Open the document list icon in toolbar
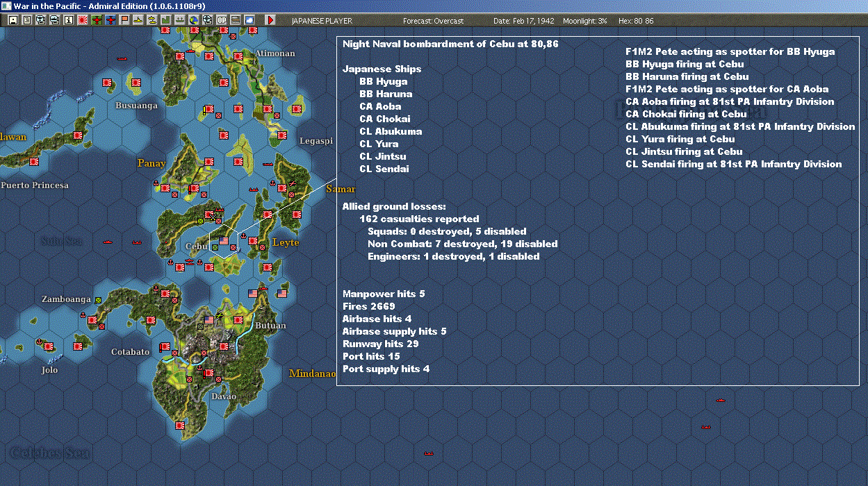This screenshot has height=486, width=868. pyautogui.click(x=27, y=20)
